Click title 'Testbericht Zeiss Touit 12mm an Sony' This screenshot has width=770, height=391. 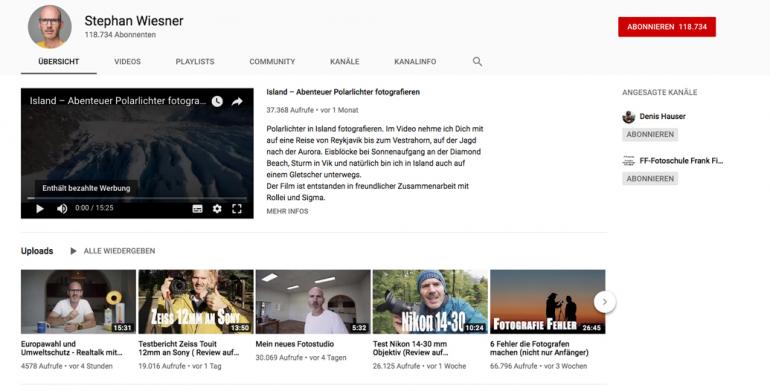[x=189, y=348]
